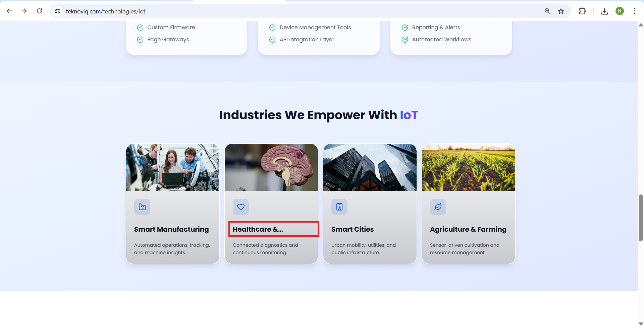Click the page vertical scrollbar thumb
644x327 pixels.
641,218
